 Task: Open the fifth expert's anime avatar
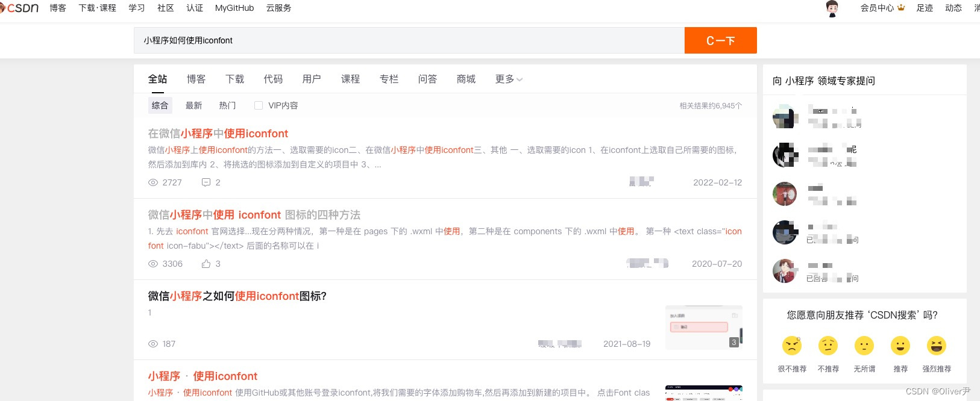(785, 271)
